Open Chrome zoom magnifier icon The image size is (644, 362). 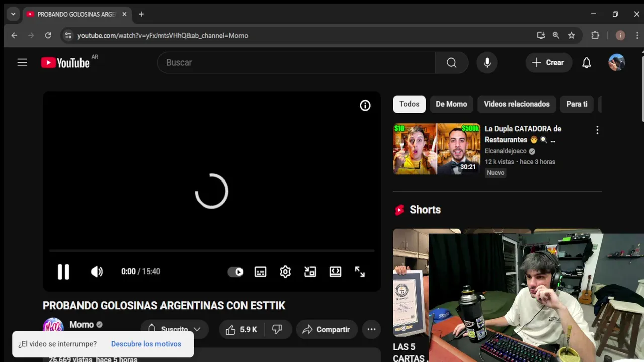tap(556, 35)
